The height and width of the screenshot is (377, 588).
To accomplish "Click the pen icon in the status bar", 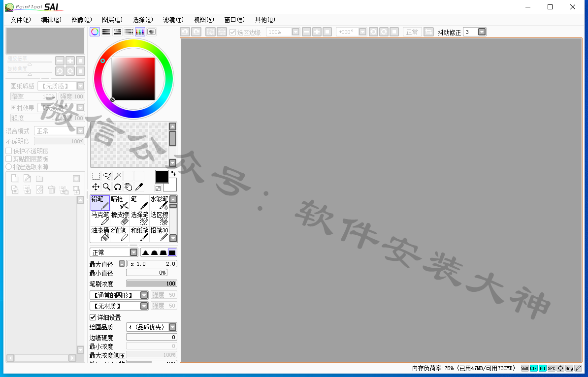I will coord(578,368).
